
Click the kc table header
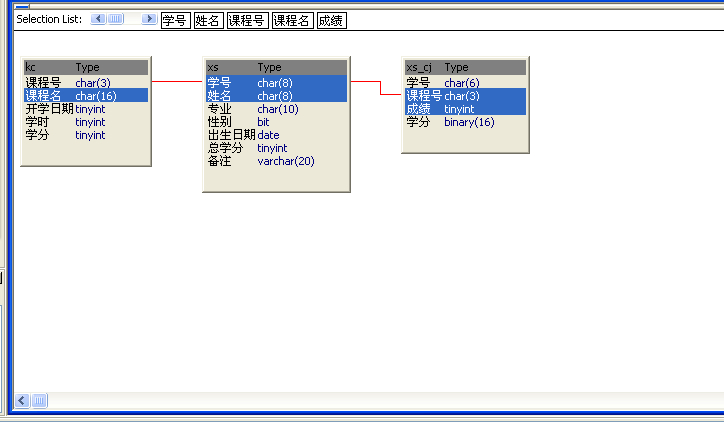click(86, 67)
